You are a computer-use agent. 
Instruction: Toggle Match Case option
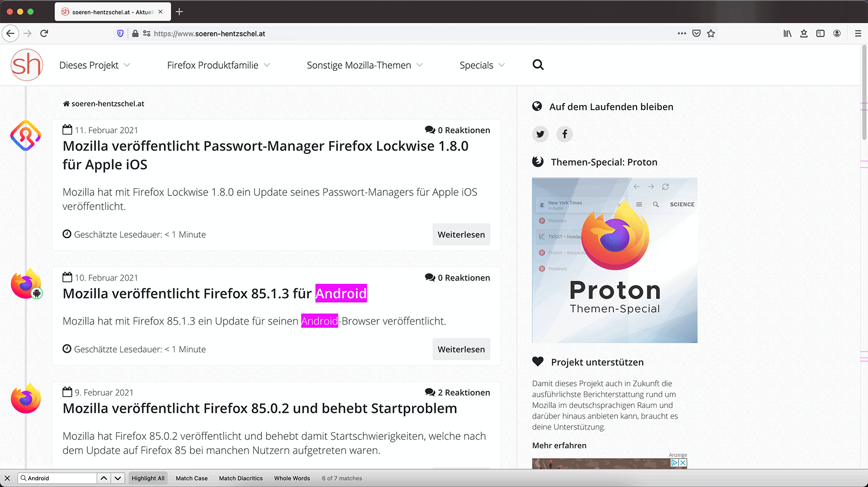coord(192,478)
